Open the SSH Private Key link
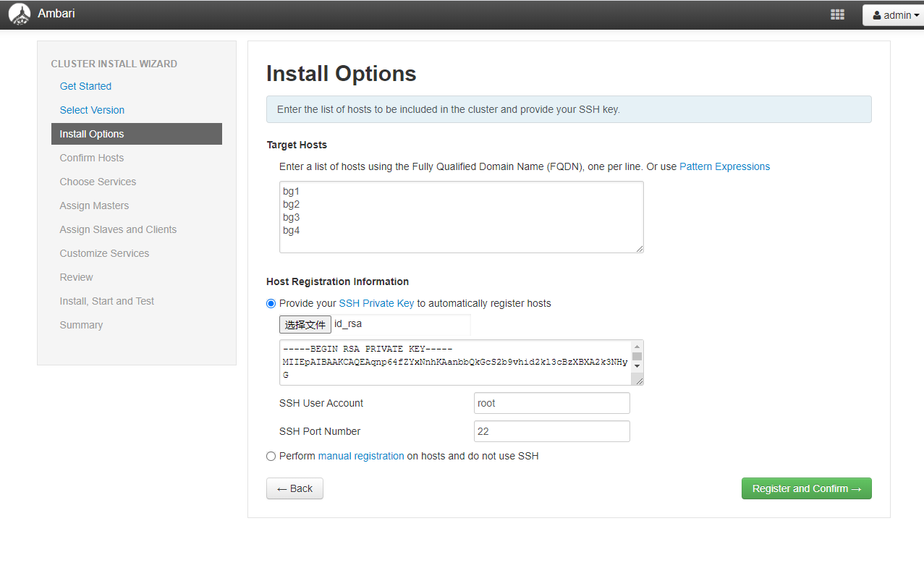Viewport: 924px width, 568px height. coord(376,303)
